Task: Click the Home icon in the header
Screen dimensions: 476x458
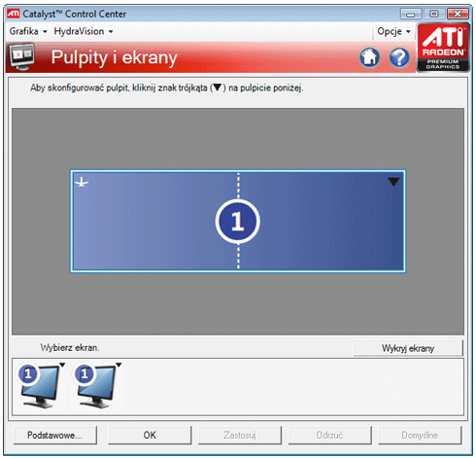Action: [x=369, y=57]
